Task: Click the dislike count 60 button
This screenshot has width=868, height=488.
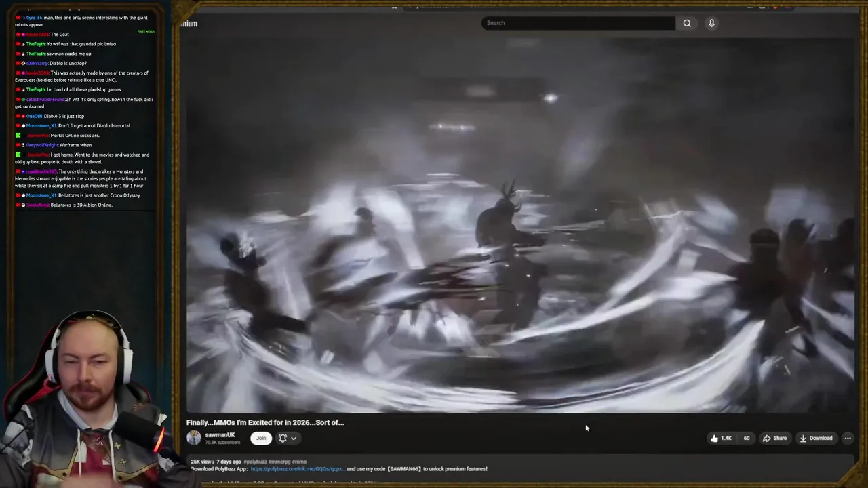Action: point(747,438)
